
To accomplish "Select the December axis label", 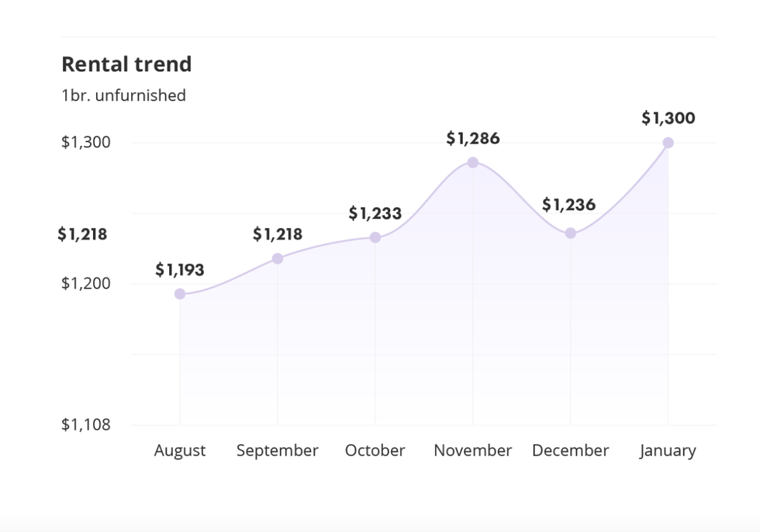I will pos(571,451).
